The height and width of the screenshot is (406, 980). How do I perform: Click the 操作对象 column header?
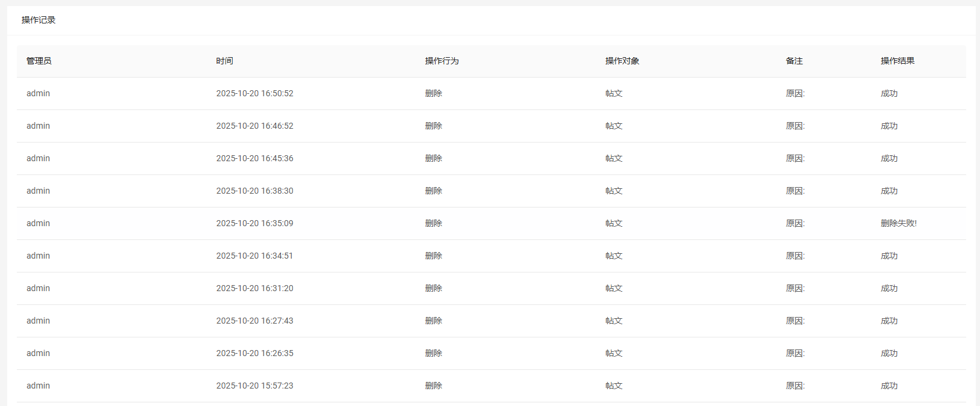click(622, 61)
